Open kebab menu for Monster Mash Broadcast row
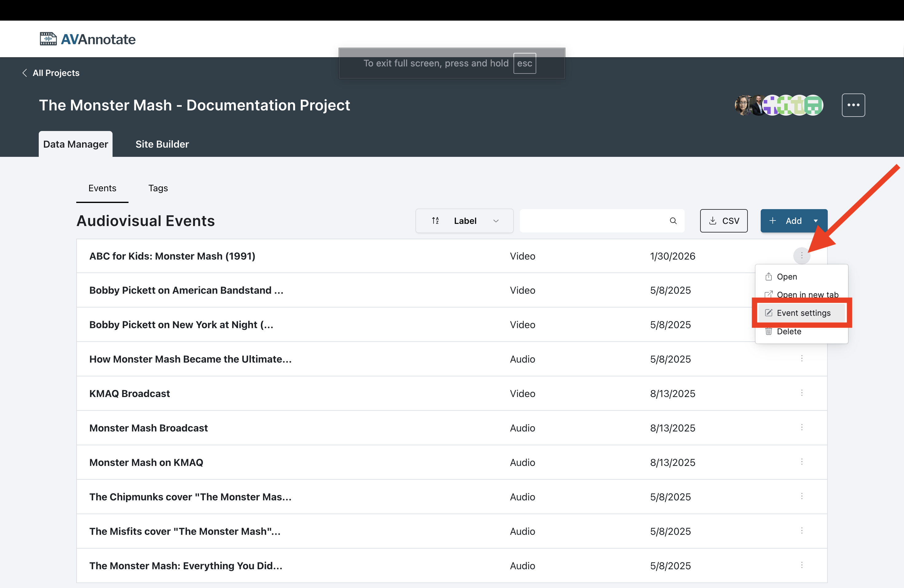Screen dimensions: 904x588 point(801,428)
